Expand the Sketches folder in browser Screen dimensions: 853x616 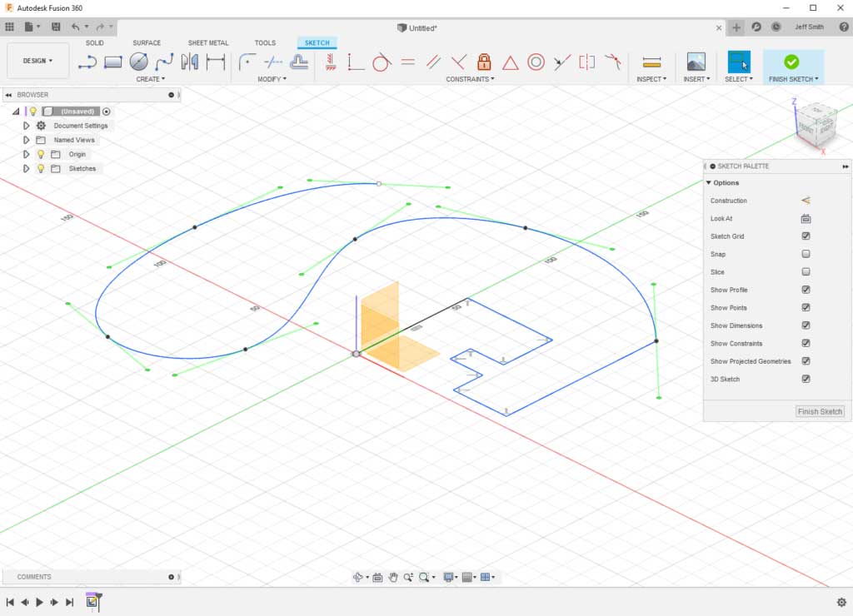coord(27,169)
